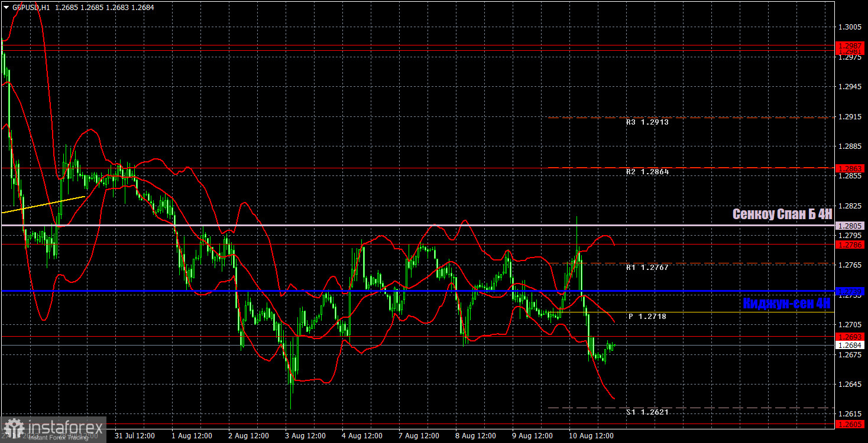Select the 1.2825 price axis tick
The image size is (868, 443).
[849, 206]
